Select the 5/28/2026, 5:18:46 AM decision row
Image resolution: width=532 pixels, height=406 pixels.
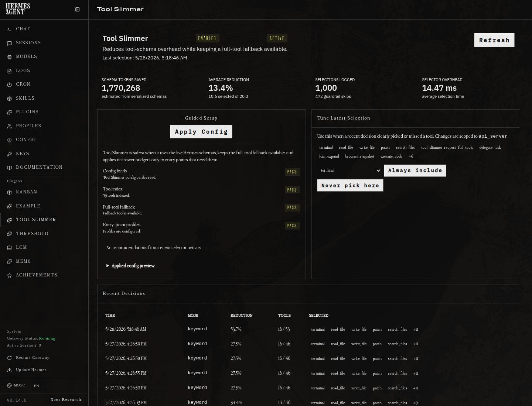[x=308, y=329]
